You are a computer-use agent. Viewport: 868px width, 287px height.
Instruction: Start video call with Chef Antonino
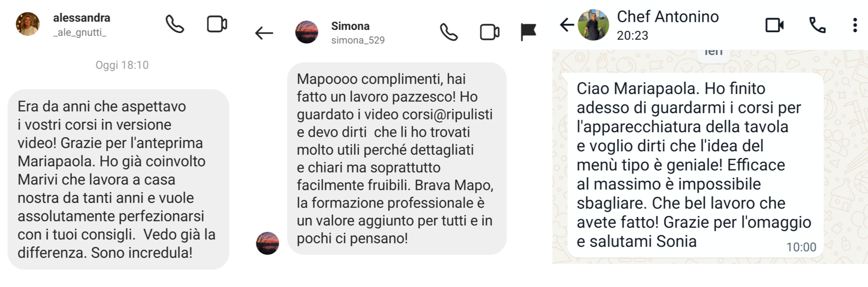pos(774,25)
